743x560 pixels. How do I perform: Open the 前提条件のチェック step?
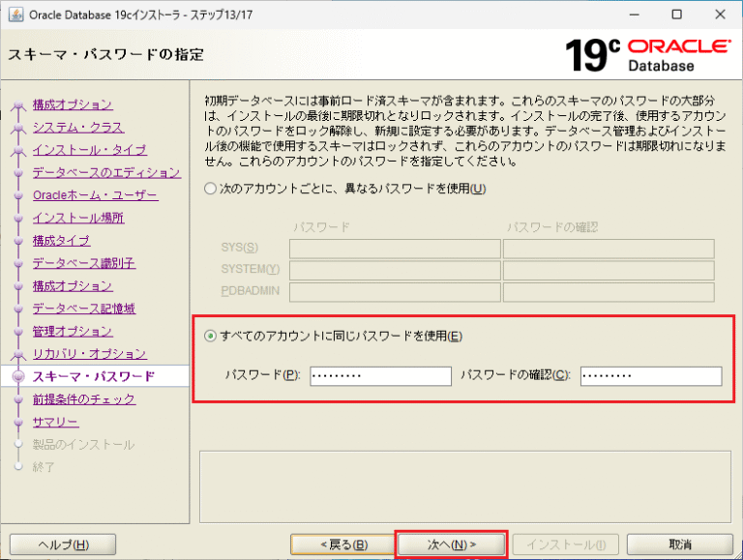click(x=84, y=399)
